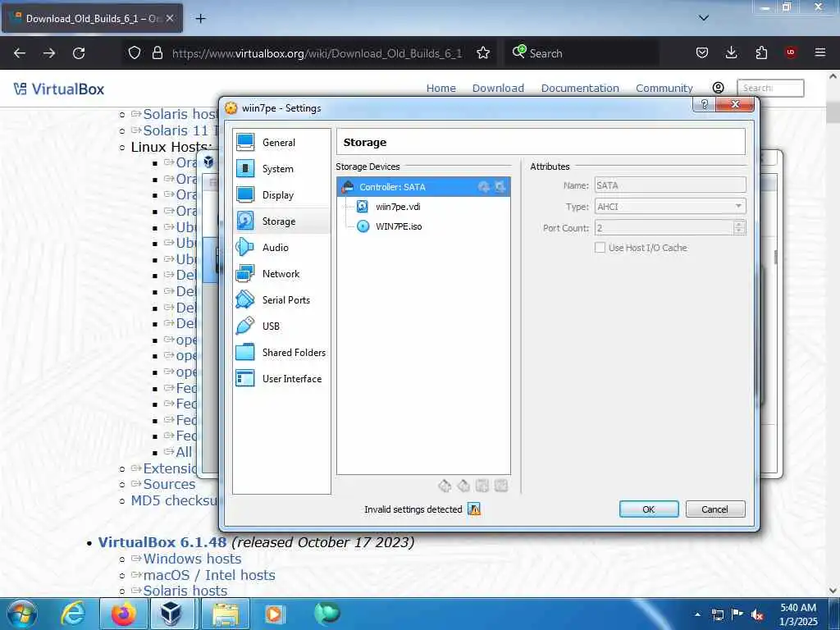Open a new browser tab

coord(200,19)
